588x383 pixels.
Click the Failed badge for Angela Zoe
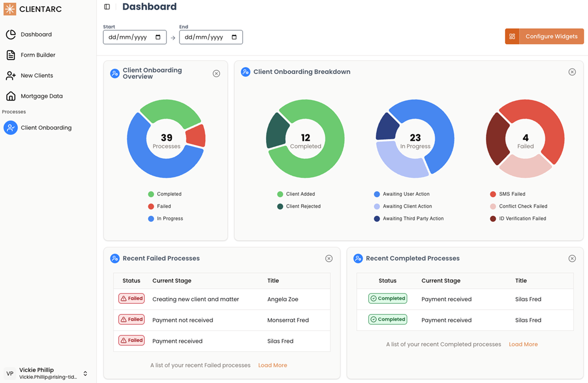point(132,298)
